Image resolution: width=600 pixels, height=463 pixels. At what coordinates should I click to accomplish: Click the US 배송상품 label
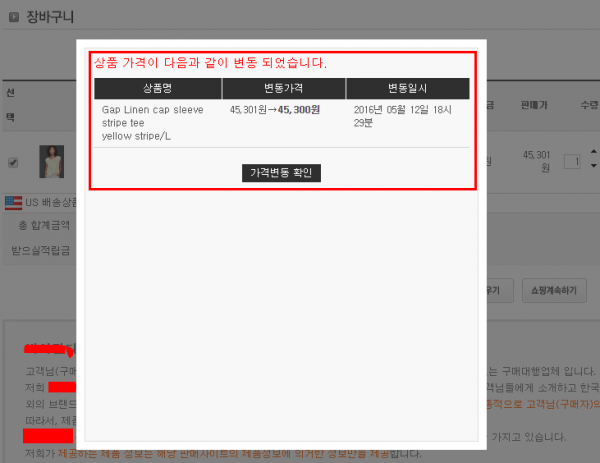(x=51, y=203)
